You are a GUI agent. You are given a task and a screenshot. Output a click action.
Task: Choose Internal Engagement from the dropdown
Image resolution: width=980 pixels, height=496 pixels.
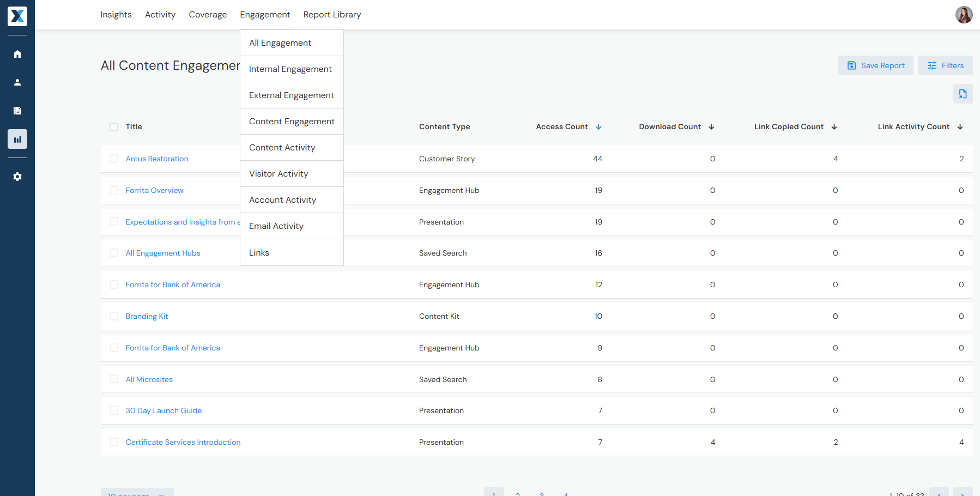pyautogui.click(x=292, y=69)
